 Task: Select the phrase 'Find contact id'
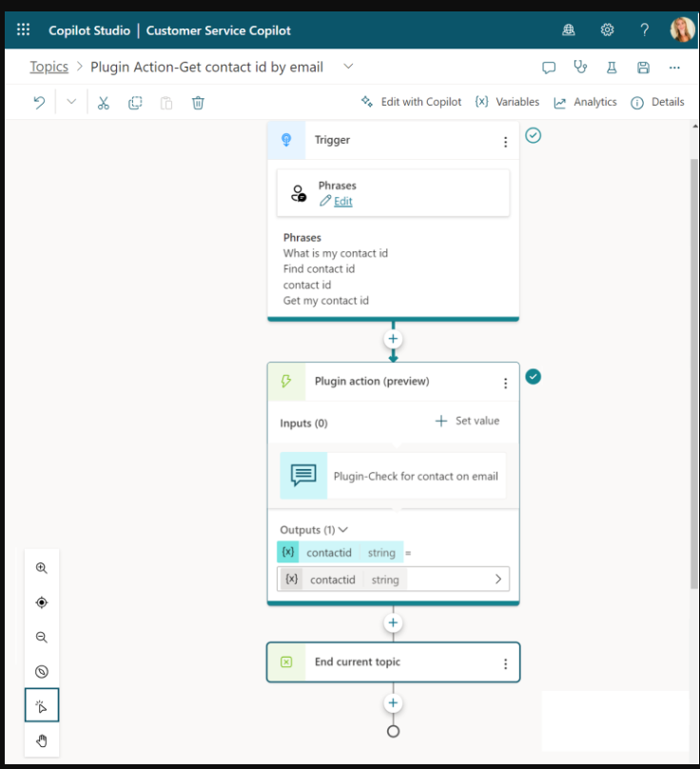pyautogui.click(x=319, y=268)
